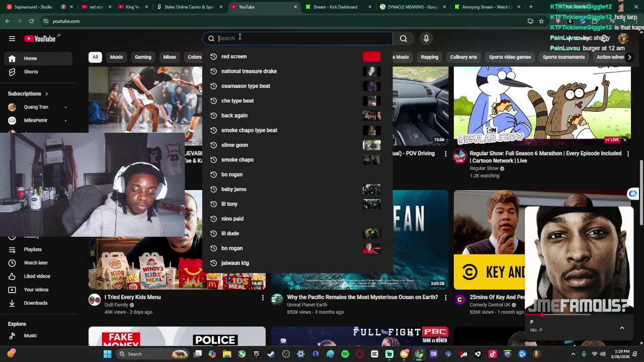Expand the Subscriptions section
This screenshot has height=362, width=644.
pyautogui.click(x=28, y=94)
